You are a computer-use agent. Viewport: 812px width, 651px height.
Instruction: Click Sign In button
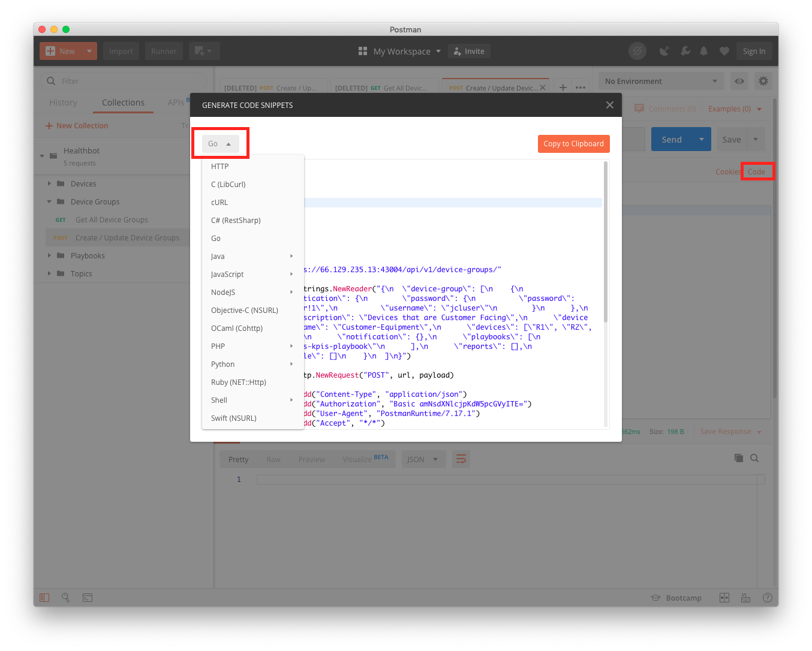[x=754, y=52]
